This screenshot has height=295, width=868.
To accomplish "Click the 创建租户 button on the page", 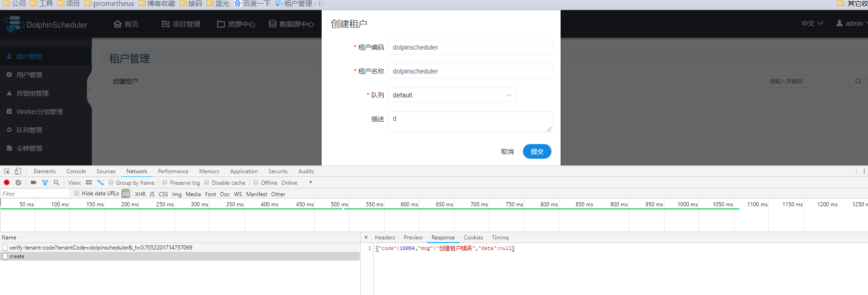I will click(x=125, y=81).
